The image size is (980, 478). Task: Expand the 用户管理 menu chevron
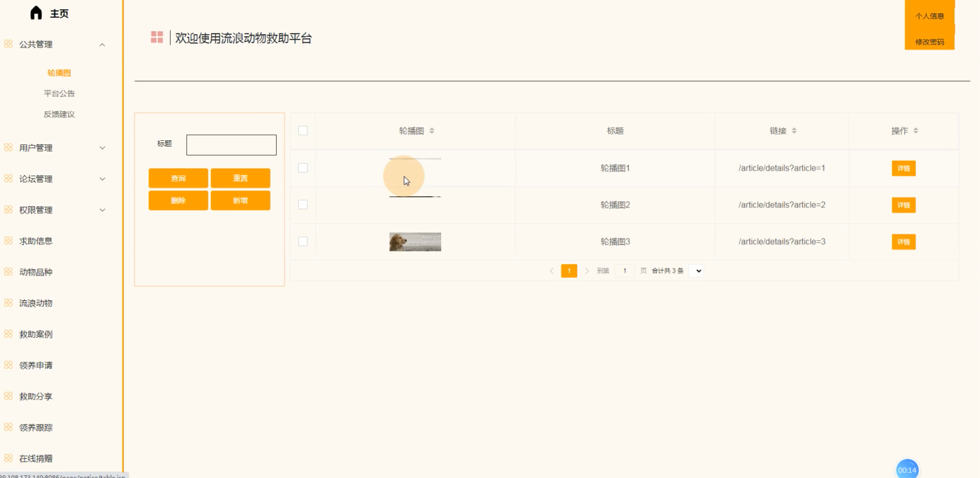[102, 148]
